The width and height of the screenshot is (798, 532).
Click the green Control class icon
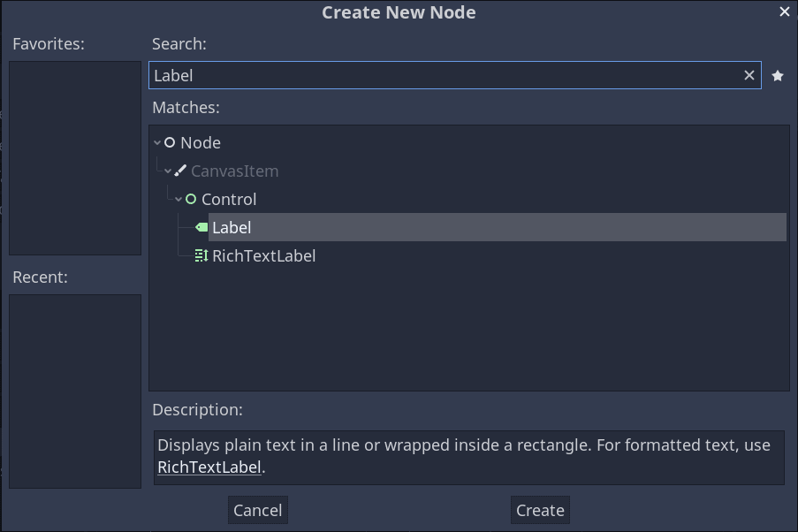point(191,199)
